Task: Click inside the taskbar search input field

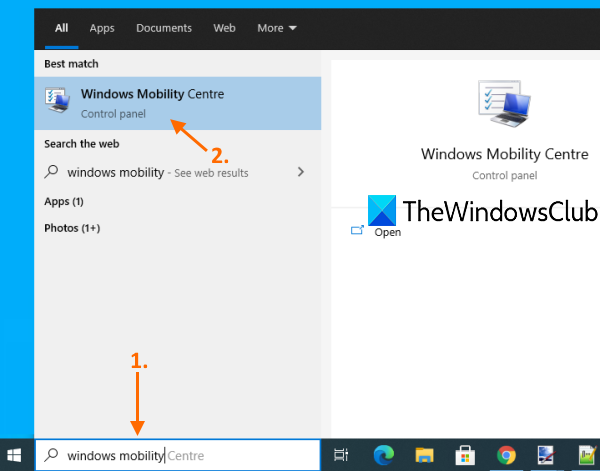Action: (x=178, y=455)
